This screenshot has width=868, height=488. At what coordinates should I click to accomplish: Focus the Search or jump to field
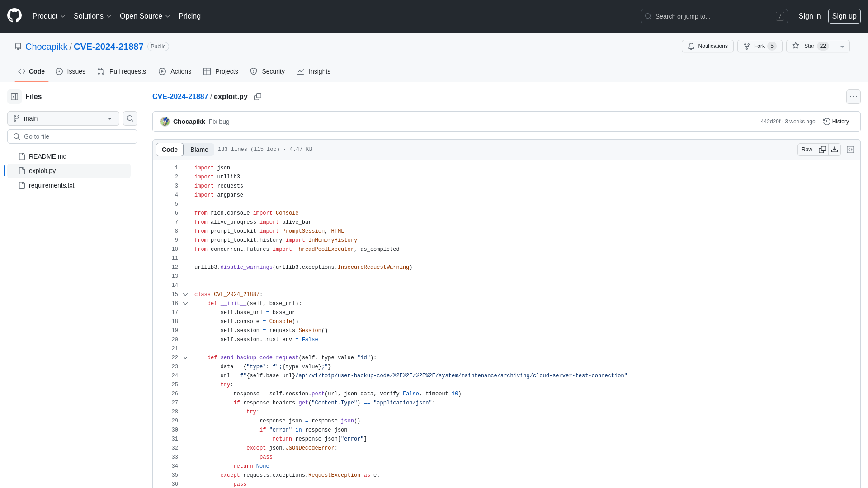[714, 16]
